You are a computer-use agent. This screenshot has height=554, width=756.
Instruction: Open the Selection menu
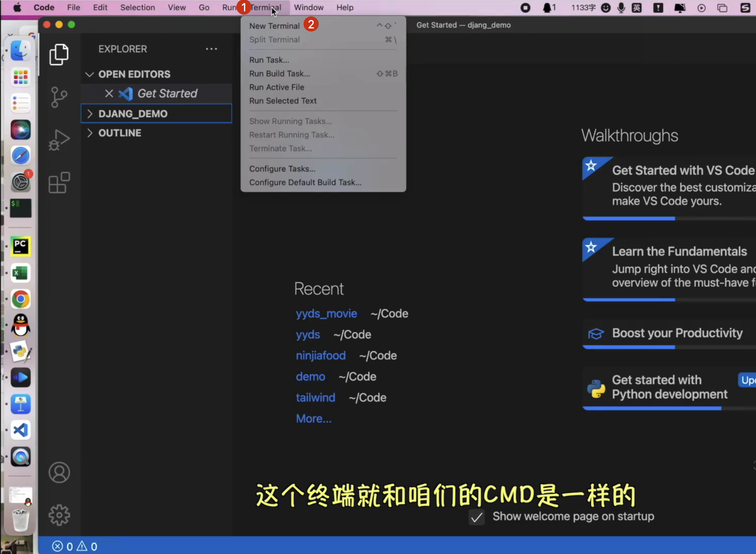click(137, 8)
